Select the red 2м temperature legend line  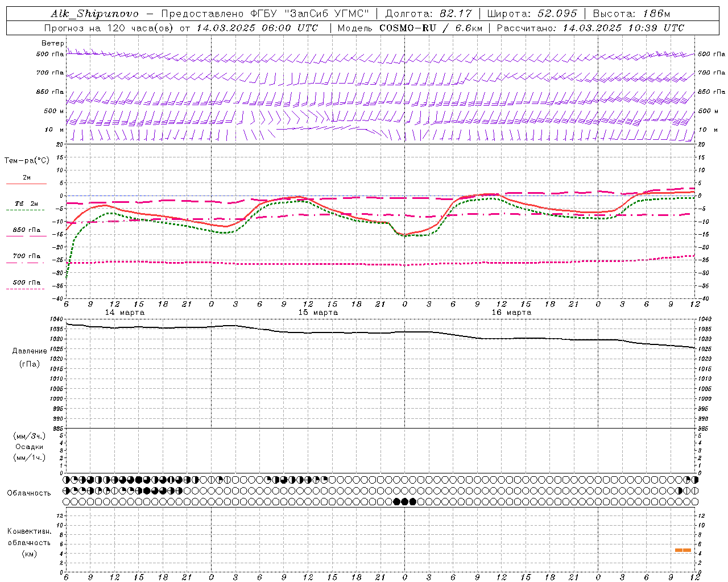tap(26, 184)
